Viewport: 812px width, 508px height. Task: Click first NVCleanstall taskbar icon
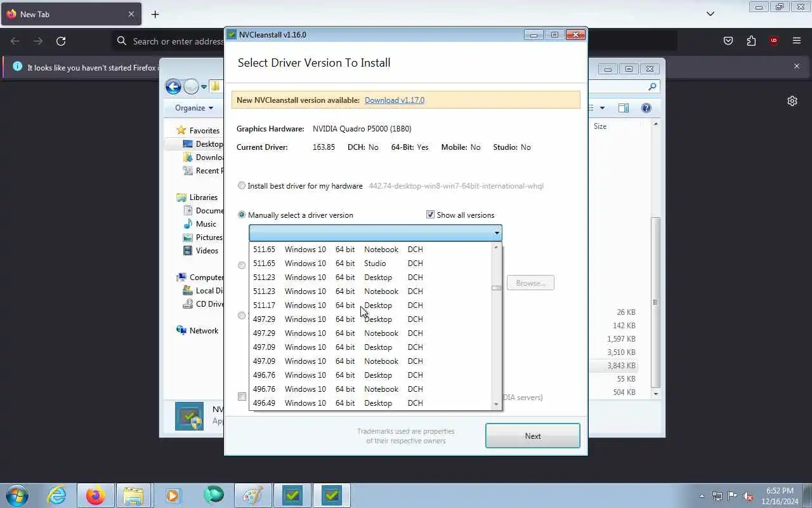(x=292, y=495)
